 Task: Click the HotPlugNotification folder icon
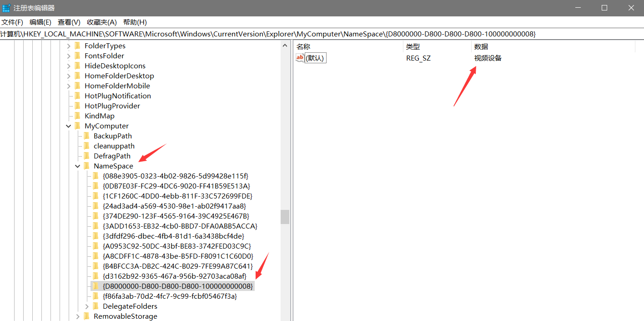pyautogui.click(x=77, y=96)
